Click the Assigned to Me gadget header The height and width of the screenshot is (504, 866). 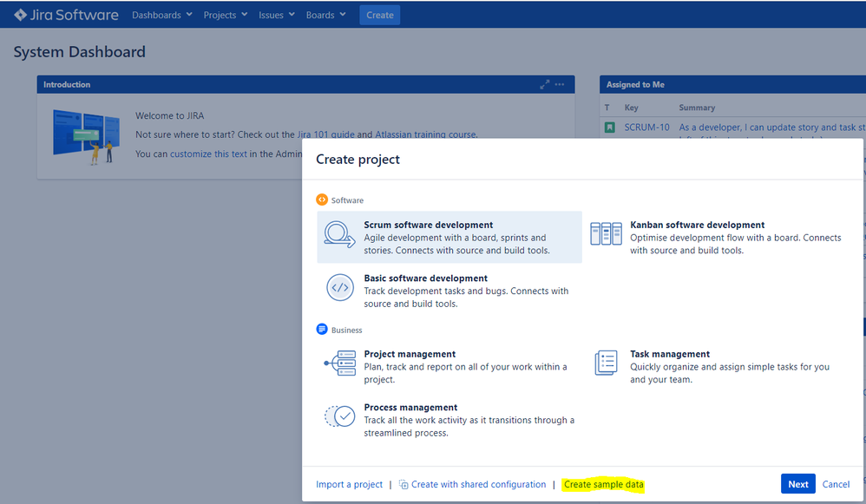tap(732, 84)
